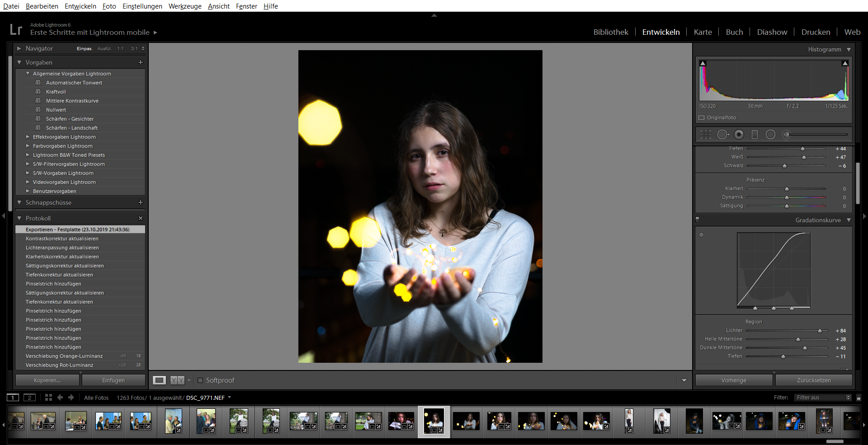Open the toolbar content dropdown arrow
The height and width of the screenshot is (445, 868).
[684, 380]
